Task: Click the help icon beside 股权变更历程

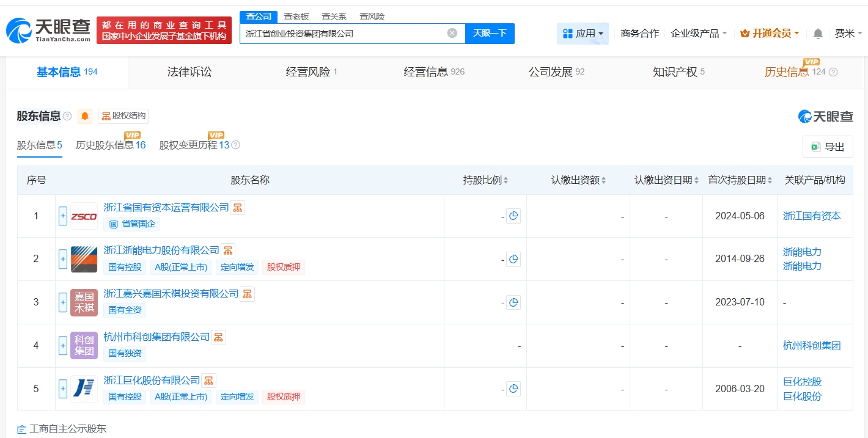Action: pos(236,145)
